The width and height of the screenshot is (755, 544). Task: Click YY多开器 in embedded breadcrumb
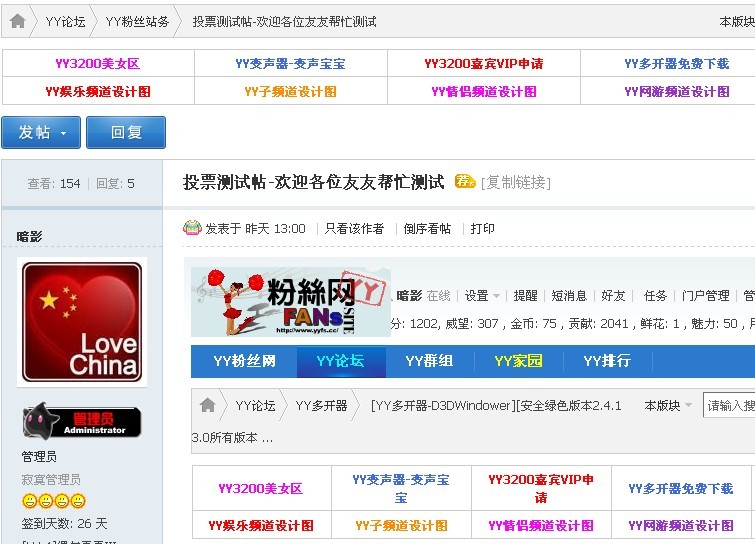click(x=321, y=405)
